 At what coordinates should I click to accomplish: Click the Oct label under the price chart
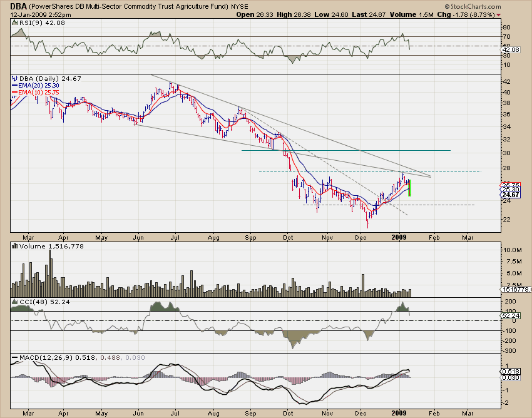288,238
